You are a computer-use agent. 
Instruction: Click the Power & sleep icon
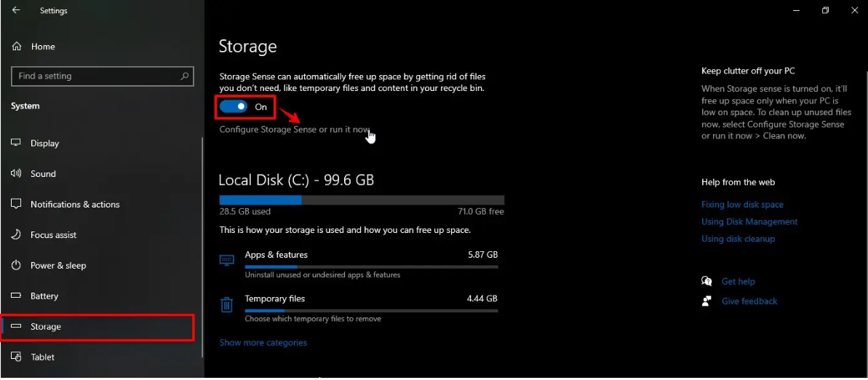(16, 266)
